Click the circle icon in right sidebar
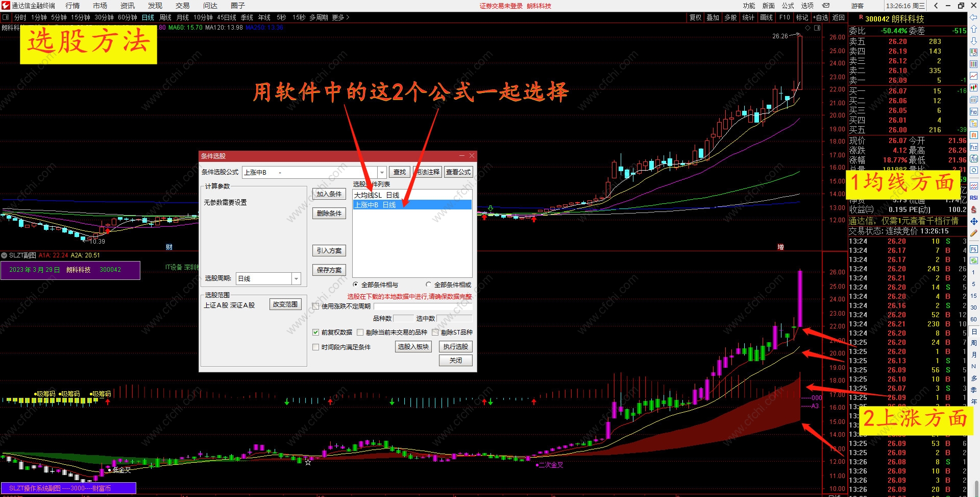980x497 pixels. point(974,171)
